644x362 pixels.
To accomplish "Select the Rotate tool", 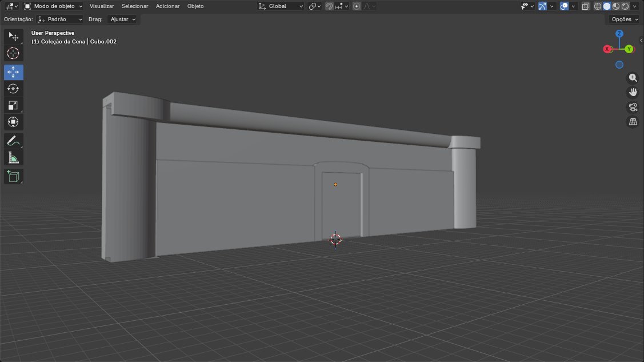I will click(13, 89).
